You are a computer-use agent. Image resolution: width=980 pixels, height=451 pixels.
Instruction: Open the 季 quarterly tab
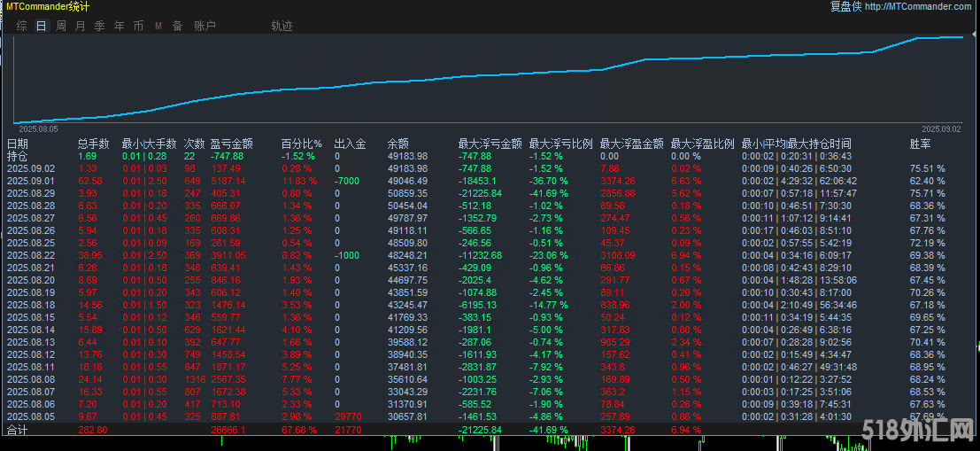(99, 26)
